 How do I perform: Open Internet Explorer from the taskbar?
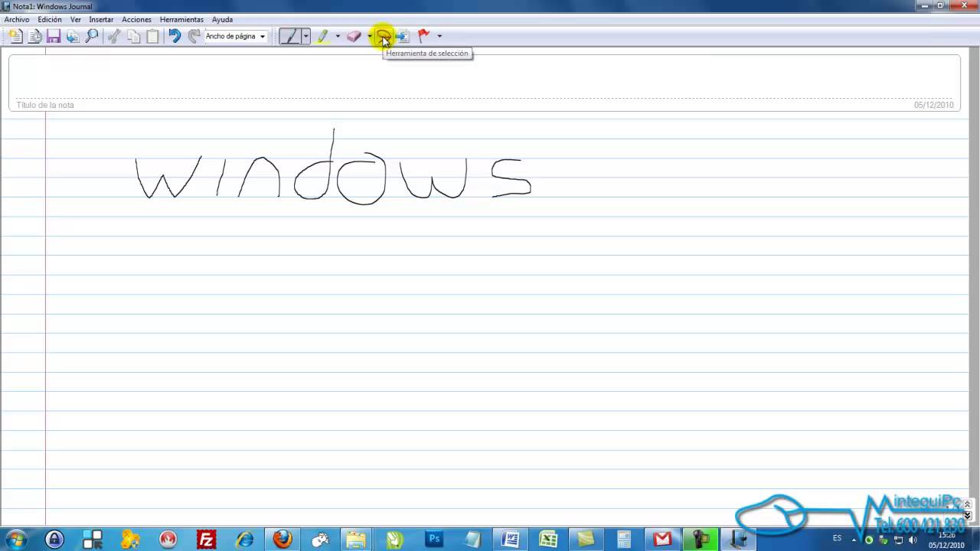(244, 539)
